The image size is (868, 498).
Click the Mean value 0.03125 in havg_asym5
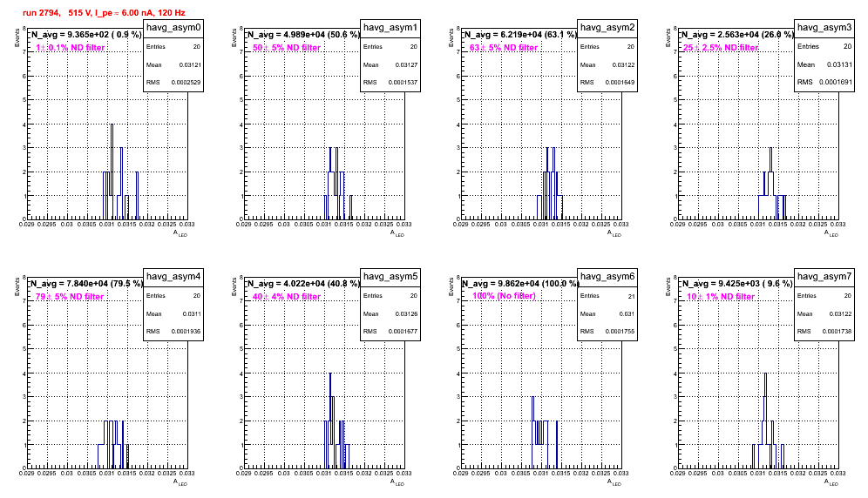(x=407, y=313)
